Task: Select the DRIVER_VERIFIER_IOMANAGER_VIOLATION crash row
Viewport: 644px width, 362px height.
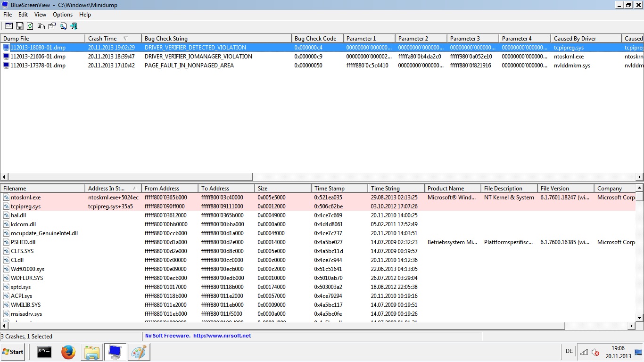Action: [x=322, y=57]
